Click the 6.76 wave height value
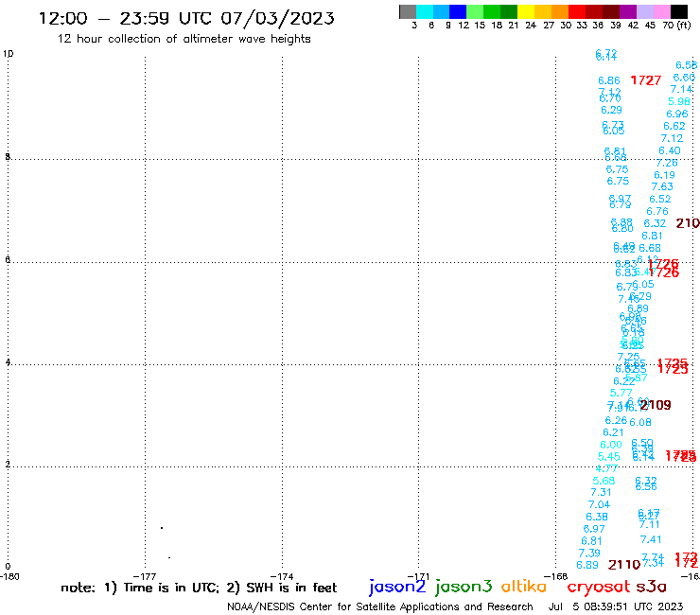The width and height of the screenshot is (700, 615). 657,211
